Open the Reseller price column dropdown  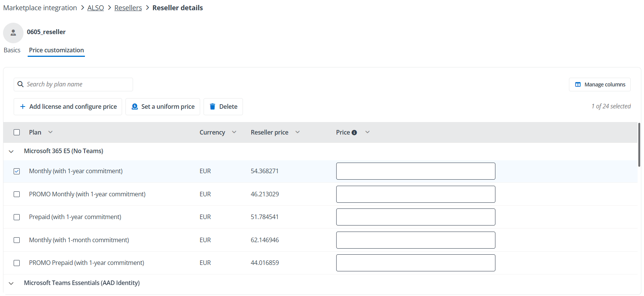click(298, 132)
